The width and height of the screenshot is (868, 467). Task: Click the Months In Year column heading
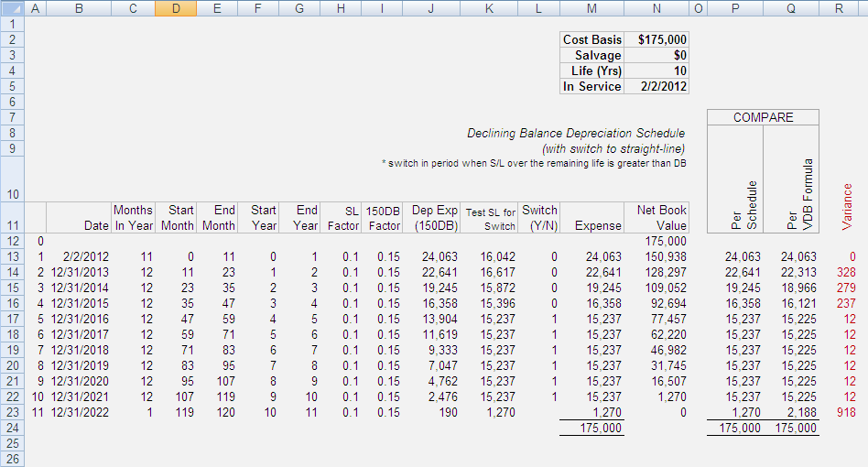134,218
